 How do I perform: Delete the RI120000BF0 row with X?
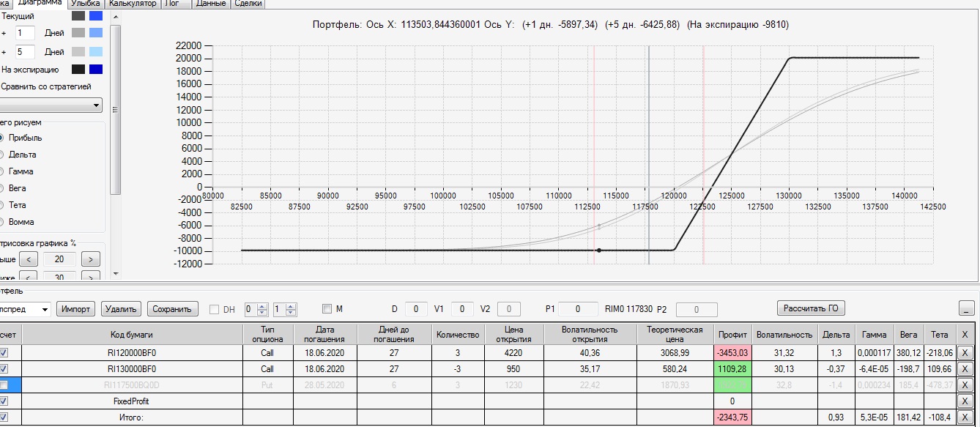coord(965,352)
